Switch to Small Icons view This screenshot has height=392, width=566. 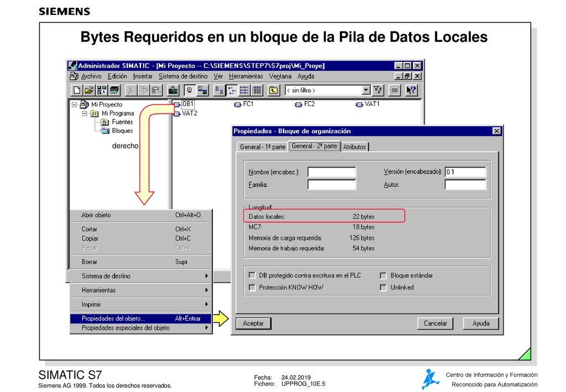click(232, 90)
